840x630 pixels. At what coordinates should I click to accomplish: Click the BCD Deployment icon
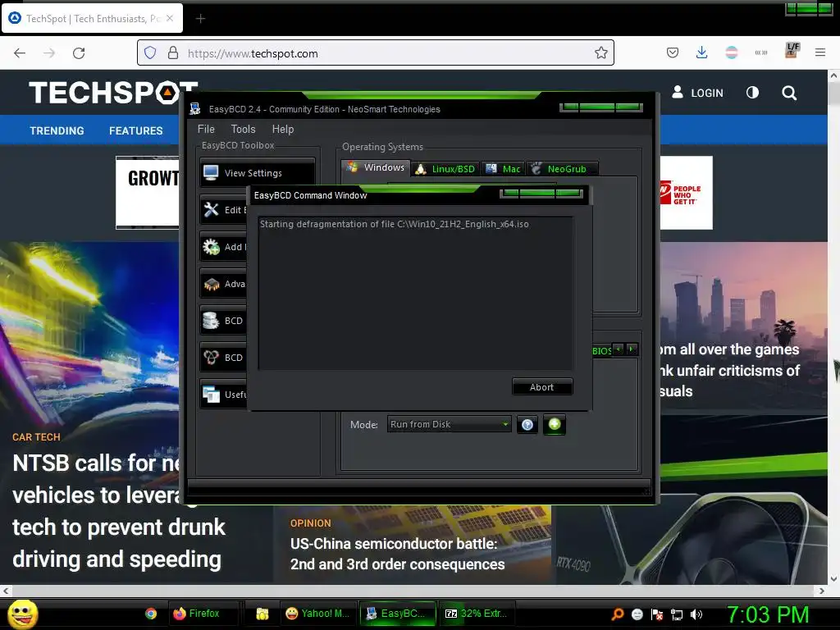pos(211,358)
